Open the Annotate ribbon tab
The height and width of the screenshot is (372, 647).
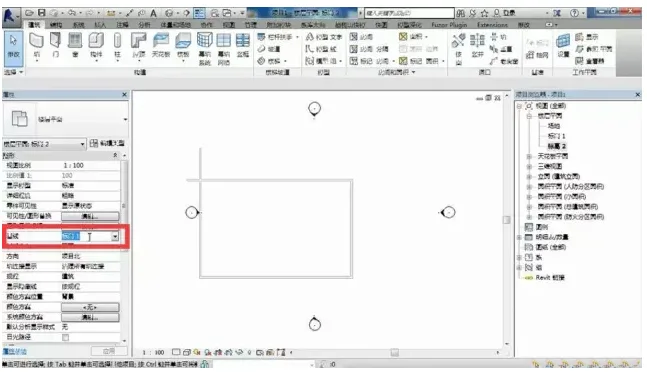(122, 25)
